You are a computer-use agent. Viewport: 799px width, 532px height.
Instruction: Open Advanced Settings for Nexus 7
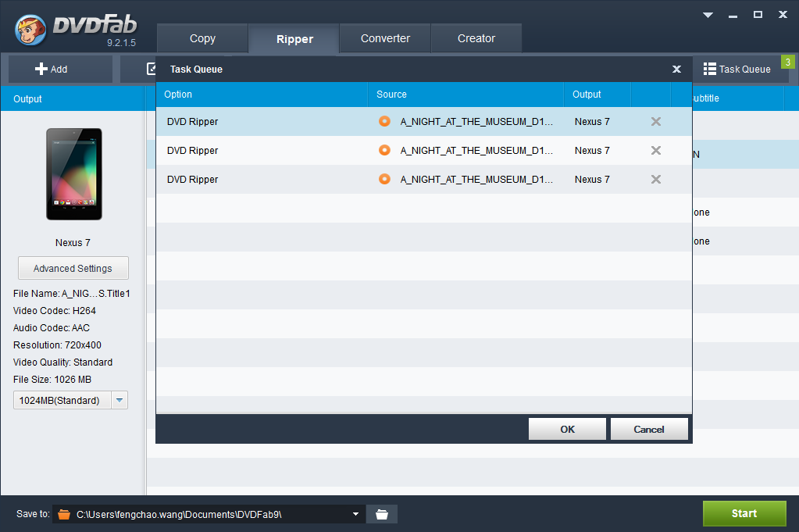tap(73, 269)
